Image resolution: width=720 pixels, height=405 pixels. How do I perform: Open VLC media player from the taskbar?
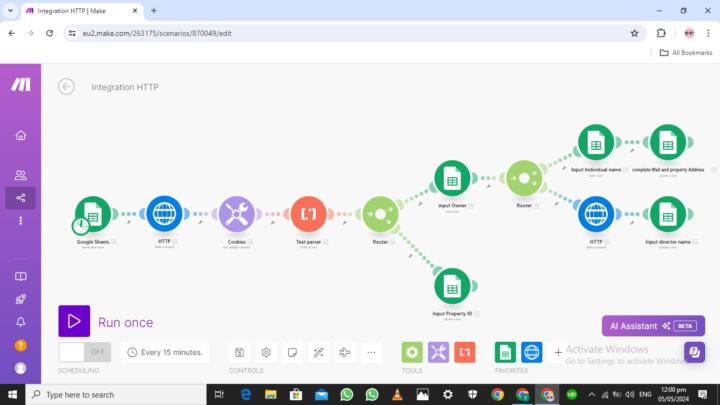point(397,394)
